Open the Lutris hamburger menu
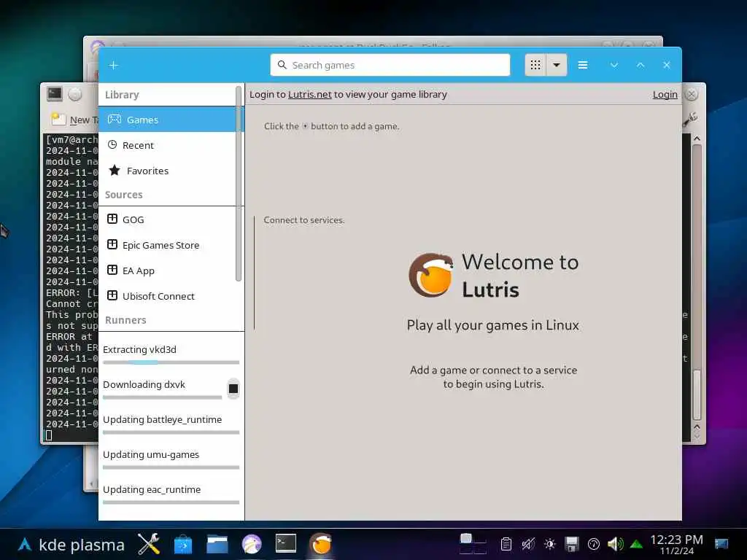 click(583, 65)
